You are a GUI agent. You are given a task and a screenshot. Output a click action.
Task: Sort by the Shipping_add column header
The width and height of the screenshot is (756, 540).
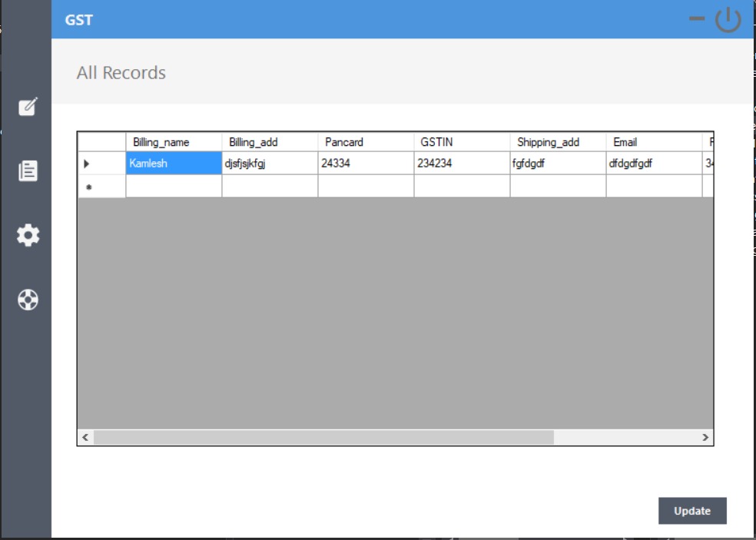[558, 142]
